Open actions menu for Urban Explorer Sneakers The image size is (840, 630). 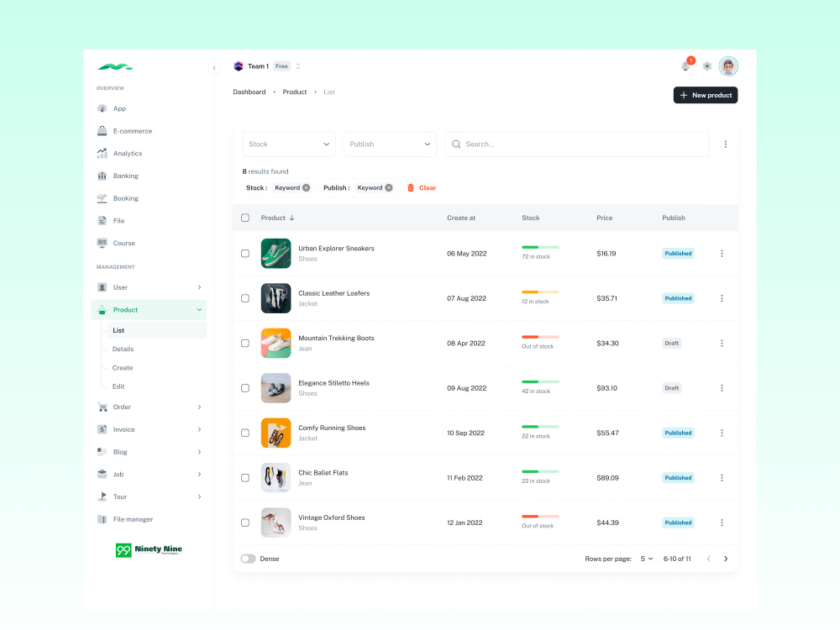[722, 254]
